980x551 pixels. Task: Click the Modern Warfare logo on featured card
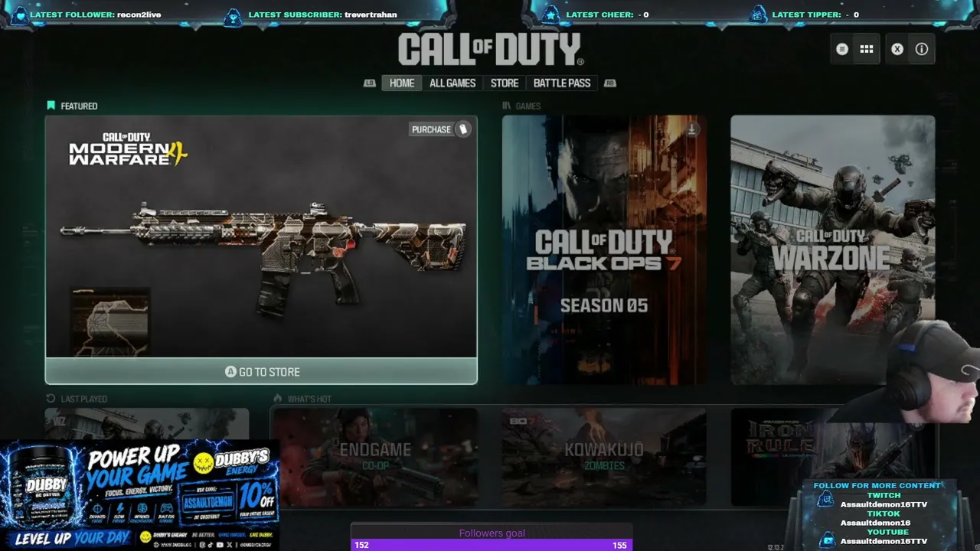pos(128,149)
